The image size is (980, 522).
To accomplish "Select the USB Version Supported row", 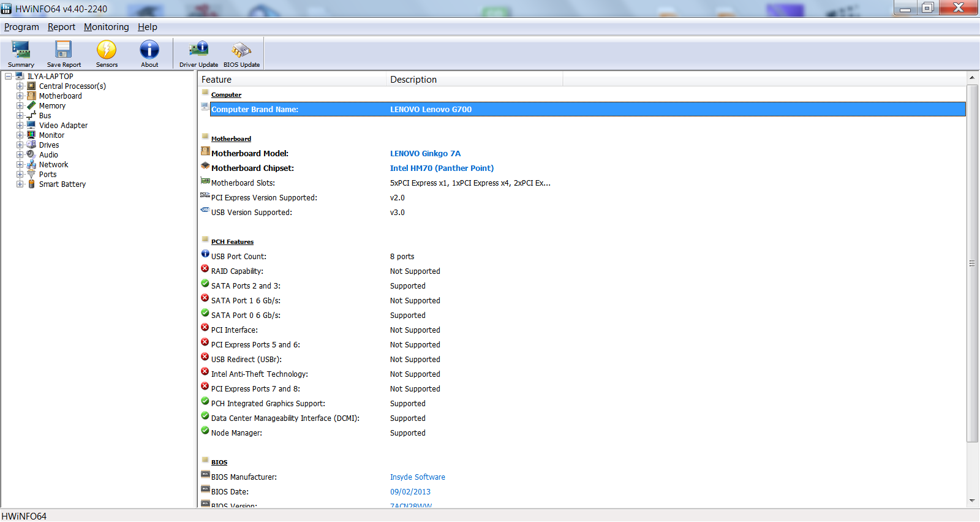I will (x=582, y=213).
